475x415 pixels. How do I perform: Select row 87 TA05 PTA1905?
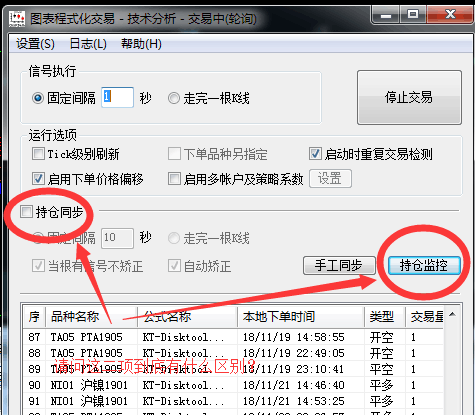click(x=233, y=337)
